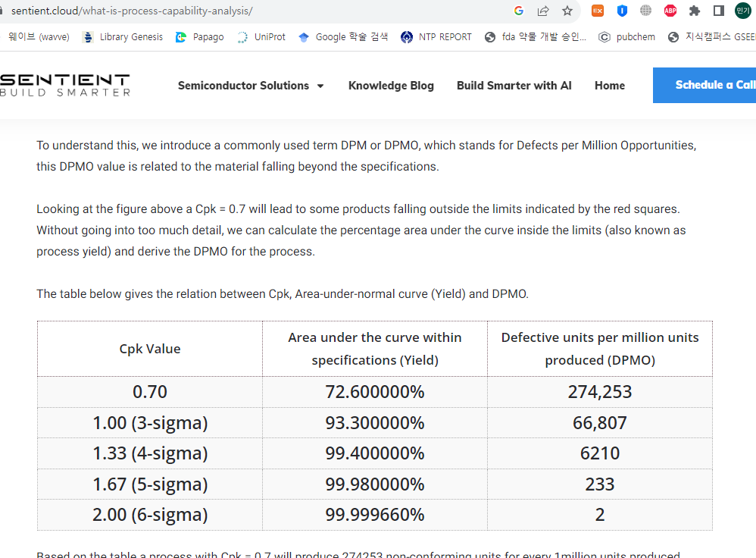Go to Build Smarter with AI
The image size is (756, 558).
(514, 86)
